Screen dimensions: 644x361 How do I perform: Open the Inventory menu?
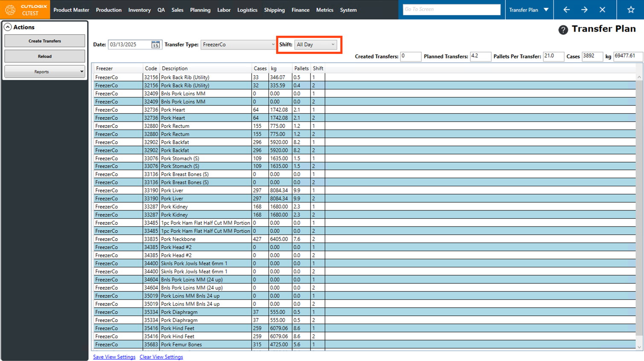[x=139, y=10]
